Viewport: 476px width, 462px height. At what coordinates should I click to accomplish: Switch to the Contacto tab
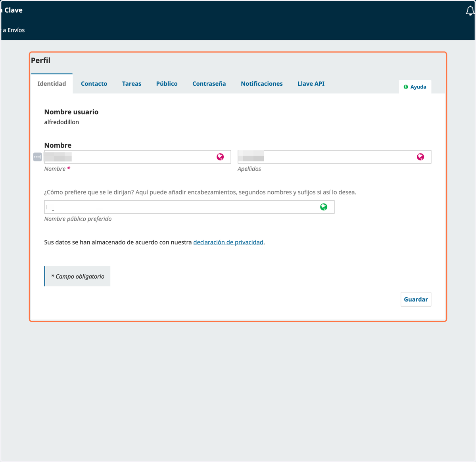coord(94,84)
